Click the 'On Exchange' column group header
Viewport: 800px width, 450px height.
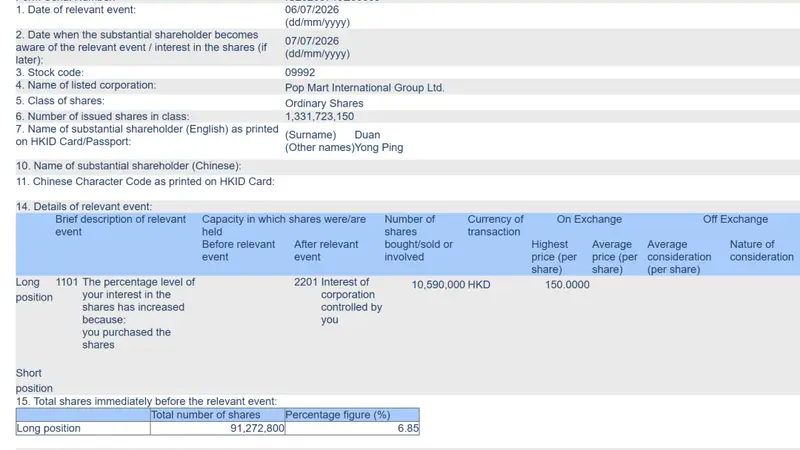tap(589, 219)
